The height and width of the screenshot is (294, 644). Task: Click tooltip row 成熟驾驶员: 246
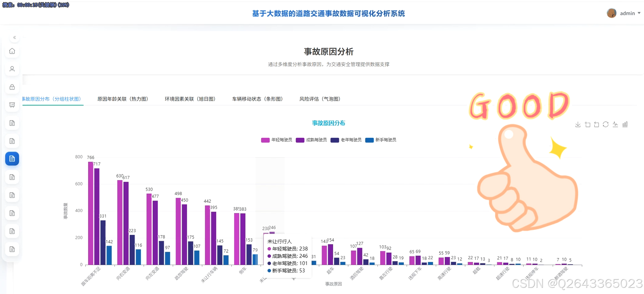[287, 256]
